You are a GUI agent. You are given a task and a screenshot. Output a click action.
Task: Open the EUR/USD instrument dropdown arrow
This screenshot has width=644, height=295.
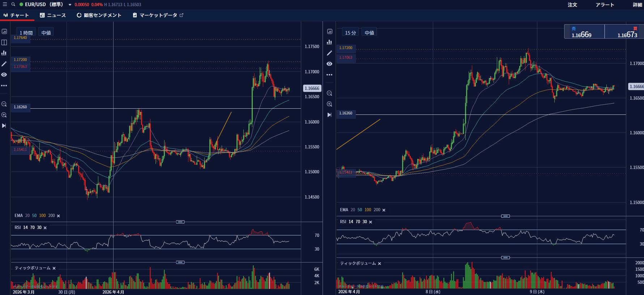(x=70, y=5)
